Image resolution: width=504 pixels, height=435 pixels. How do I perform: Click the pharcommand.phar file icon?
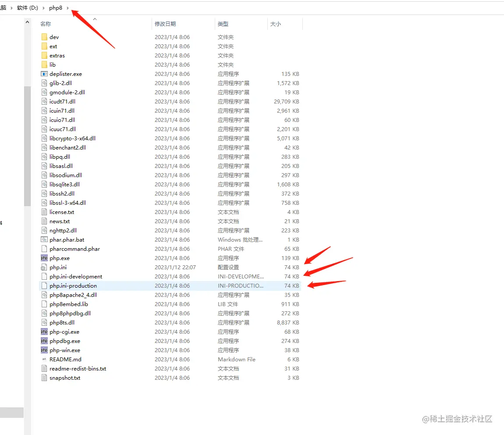[x=44, y=249]
